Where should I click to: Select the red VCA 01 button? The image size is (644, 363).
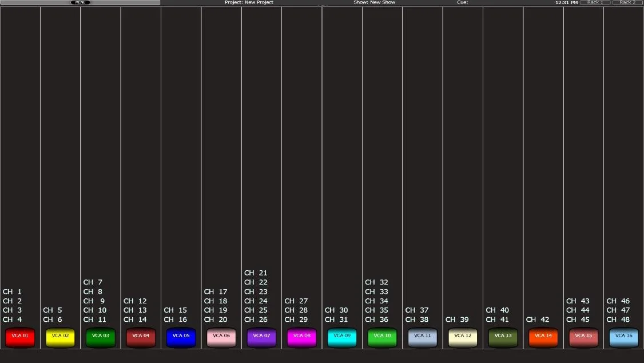point(19,337)
